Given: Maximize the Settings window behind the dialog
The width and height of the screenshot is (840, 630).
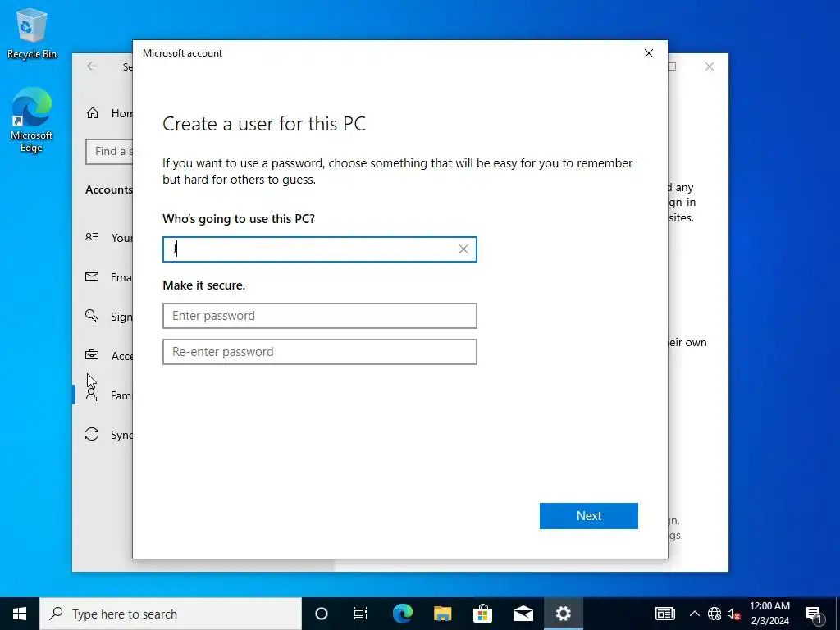Looking at the screenshot, I should 672,66.
